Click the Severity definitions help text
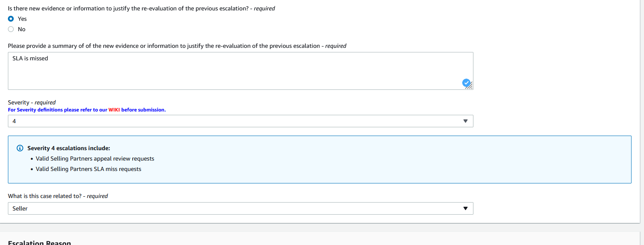The height and width of the screenshot is (245, 644). (x=87, y=110)
